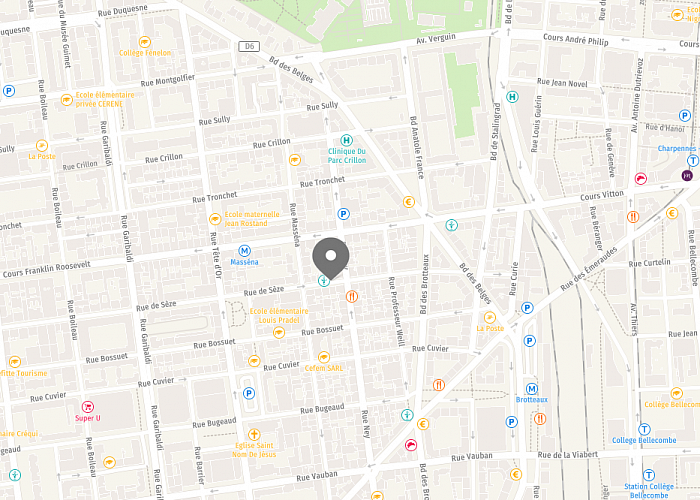Select the restaurant icon on Rue de Sèze

(x=352, y=296)
